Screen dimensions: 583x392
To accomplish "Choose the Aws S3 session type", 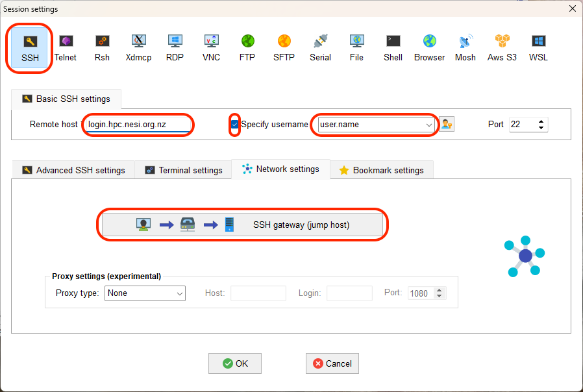I will tap(502, 48).
